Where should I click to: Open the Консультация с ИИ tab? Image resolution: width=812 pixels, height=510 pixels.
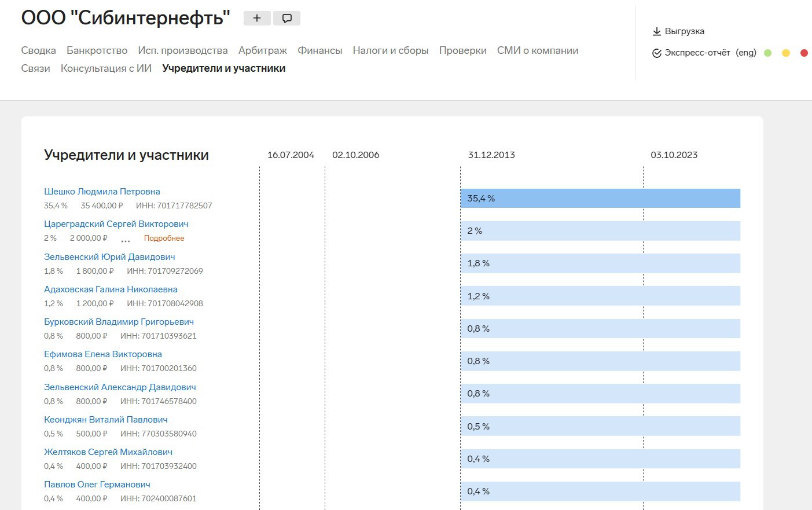(x=106, y=68)
